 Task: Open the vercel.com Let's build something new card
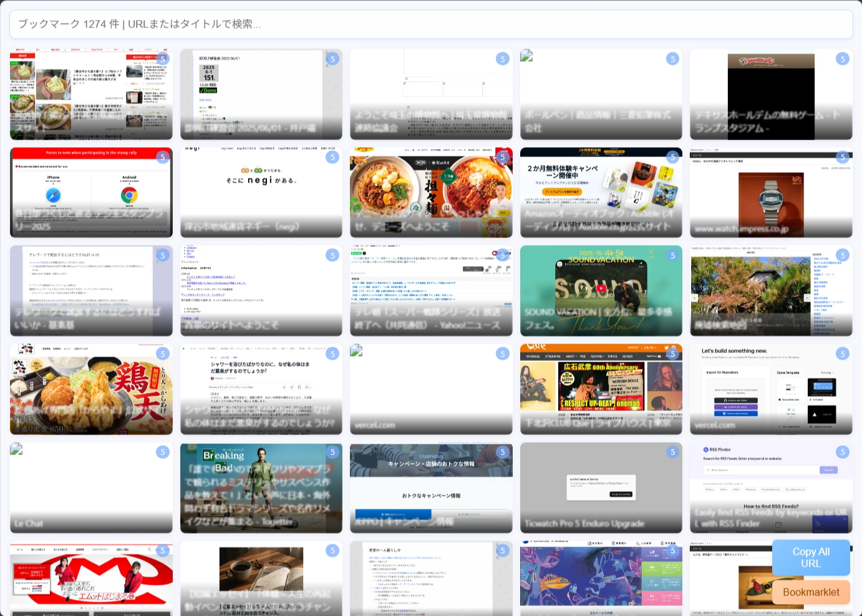click(771, 389)
